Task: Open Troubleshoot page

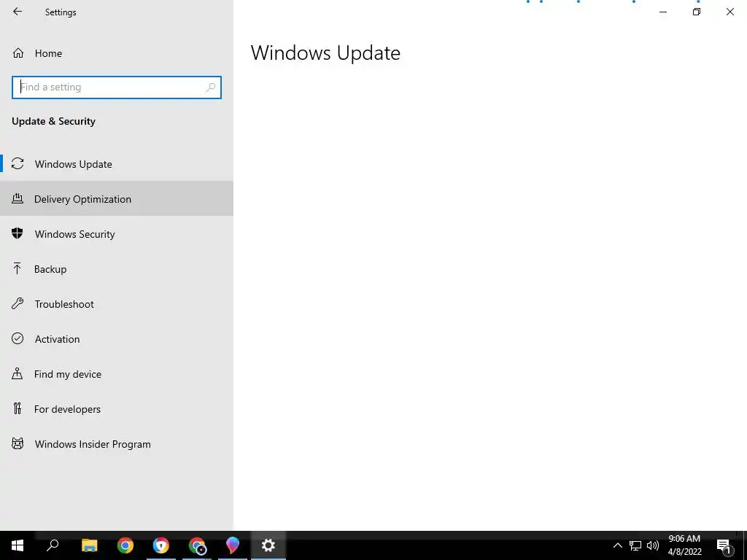Action: (x=117, y=304)
